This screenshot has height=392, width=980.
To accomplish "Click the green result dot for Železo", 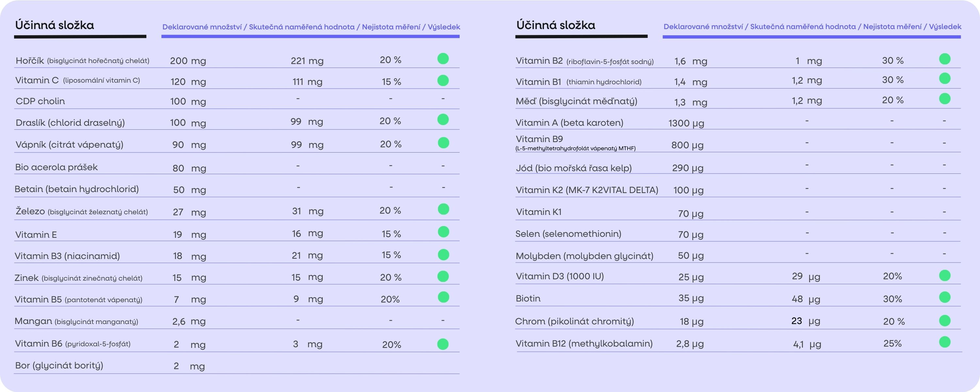I will click(x=443, y=209).
